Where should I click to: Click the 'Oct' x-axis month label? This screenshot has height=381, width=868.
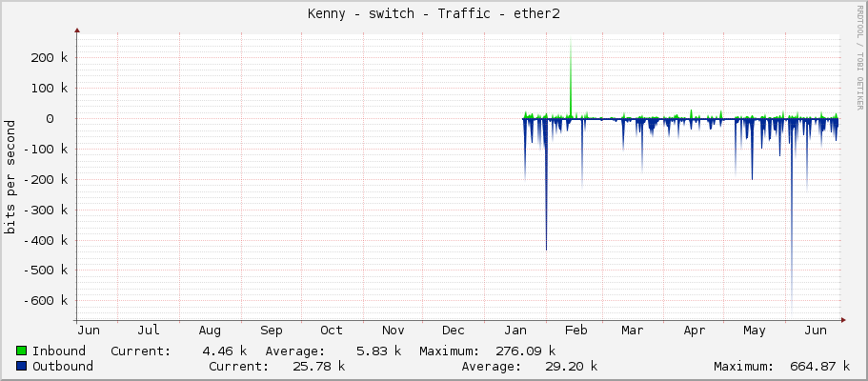pyautogui.click(x=332, y=331)
